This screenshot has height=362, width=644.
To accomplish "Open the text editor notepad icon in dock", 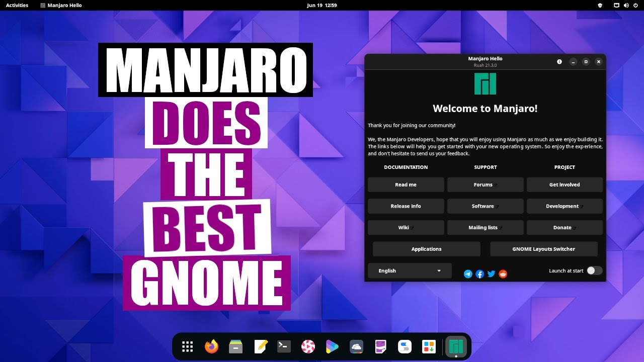I will [261, 346].
